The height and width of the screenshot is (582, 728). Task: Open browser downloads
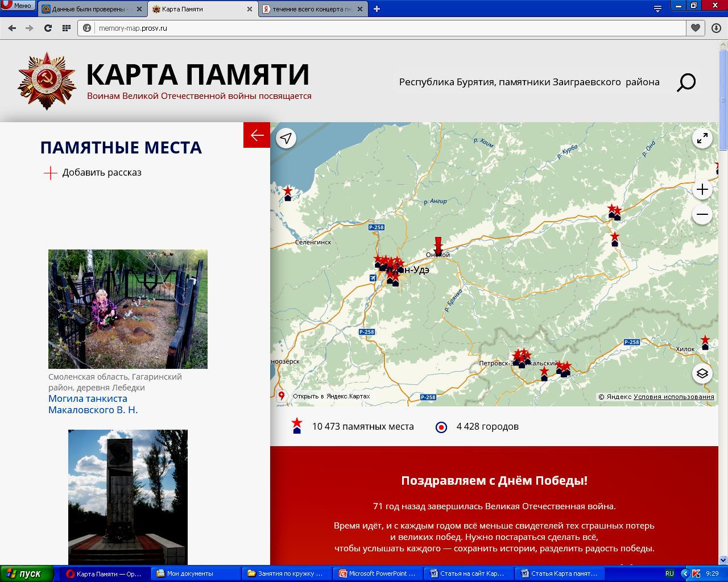click(716, 28)
